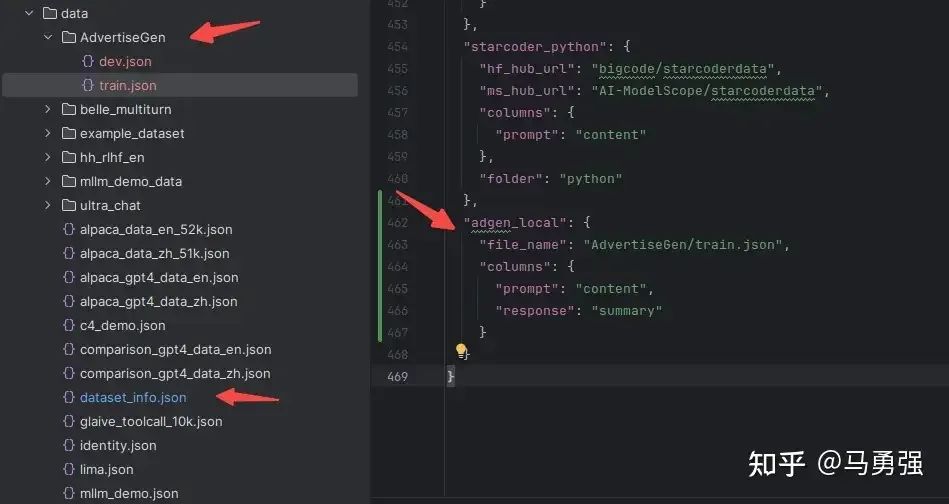
Task: Click the JSON icon beside lima.json
Action: point(69,470)
